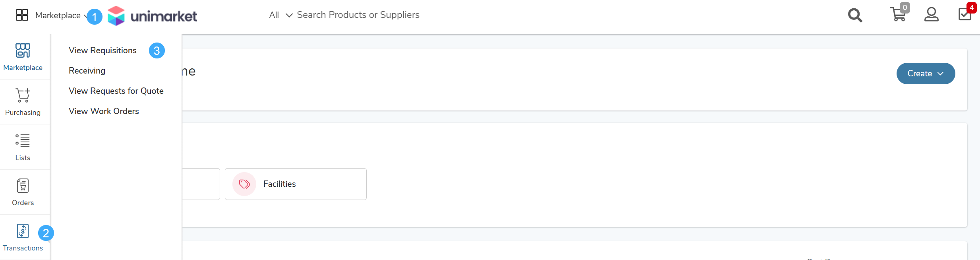Expand the All search category dropdown

[x=281, y=15]
